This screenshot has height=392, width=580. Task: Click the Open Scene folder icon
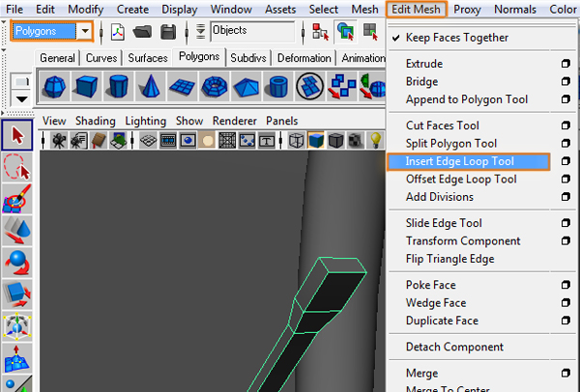point(142,32)
